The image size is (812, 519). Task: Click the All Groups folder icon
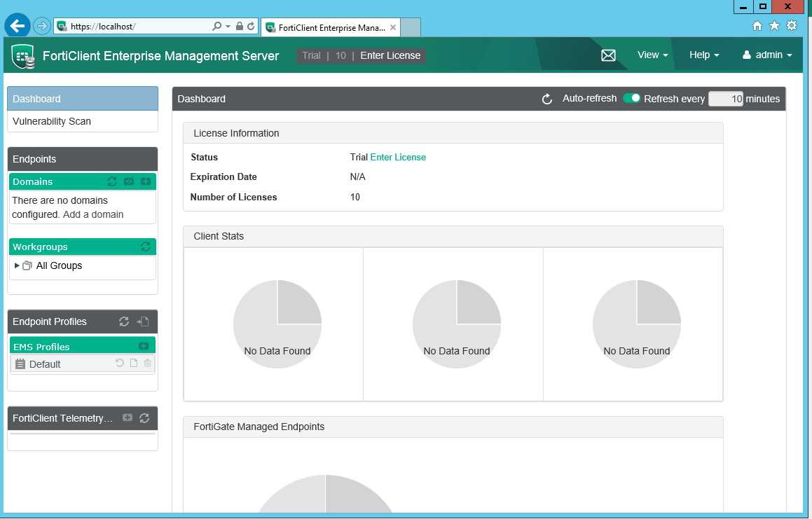[27, 265]
